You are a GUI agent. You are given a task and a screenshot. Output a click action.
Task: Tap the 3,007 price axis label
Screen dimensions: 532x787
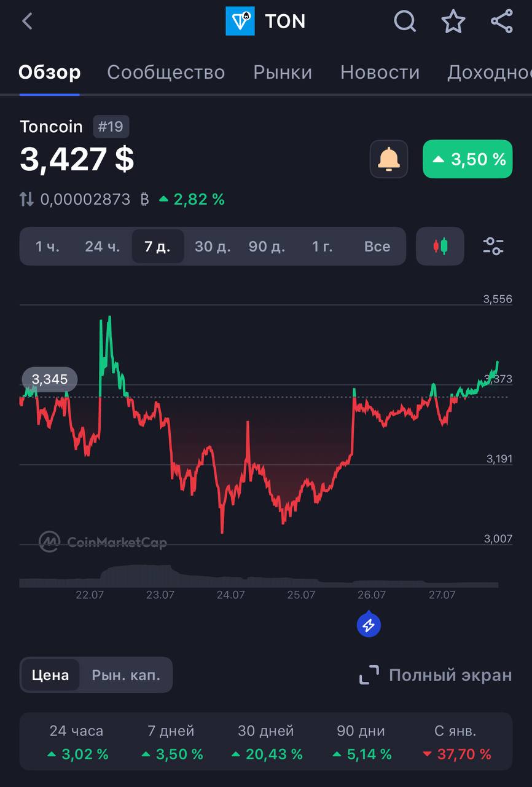pyautogui.click(x=498, y=539)
